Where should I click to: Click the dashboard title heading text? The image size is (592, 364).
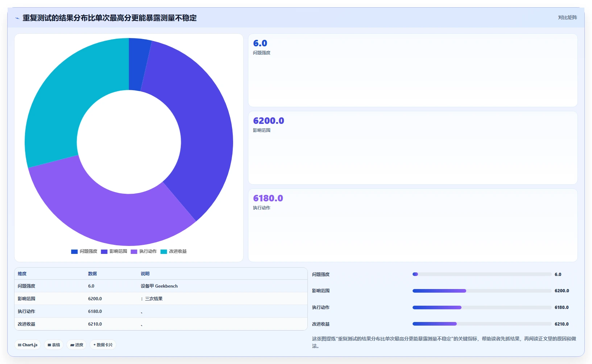[x=109, y=18]
